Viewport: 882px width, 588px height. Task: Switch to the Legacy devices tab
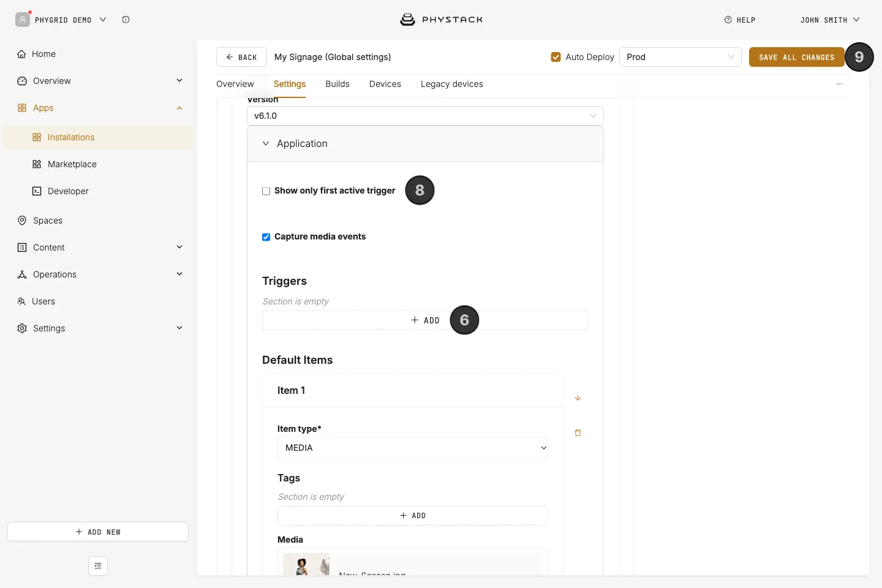click(x=452, y=84)
